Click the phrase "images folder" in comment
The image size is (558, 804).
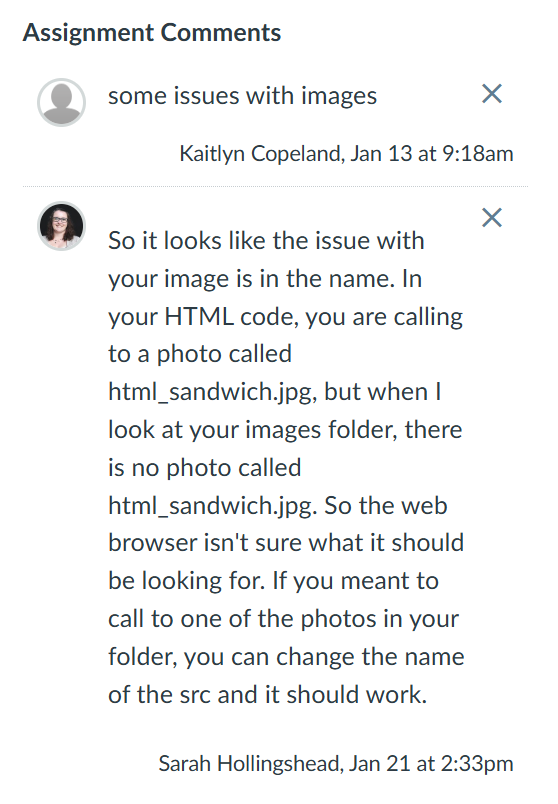[321, 430]
